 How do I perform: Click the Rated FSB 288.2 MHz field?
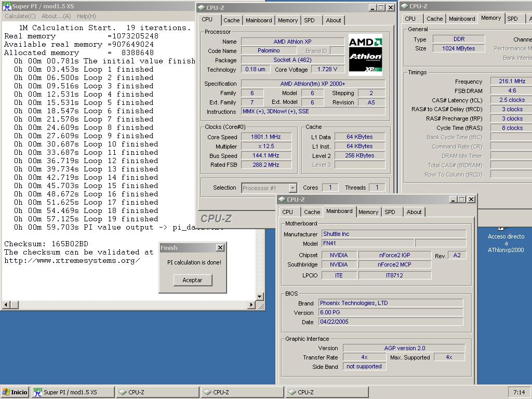[x=266, y=165]
